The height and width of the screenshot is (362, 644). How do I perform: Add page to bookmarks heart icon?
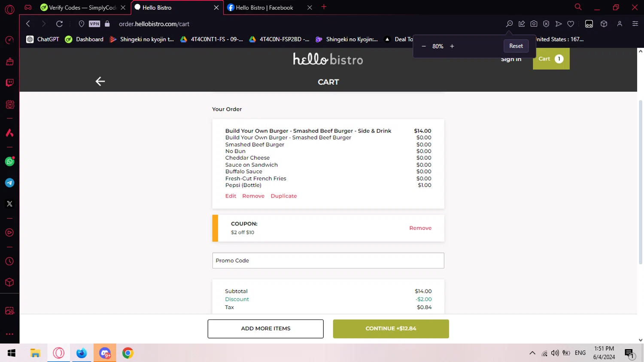click(571, 24)
